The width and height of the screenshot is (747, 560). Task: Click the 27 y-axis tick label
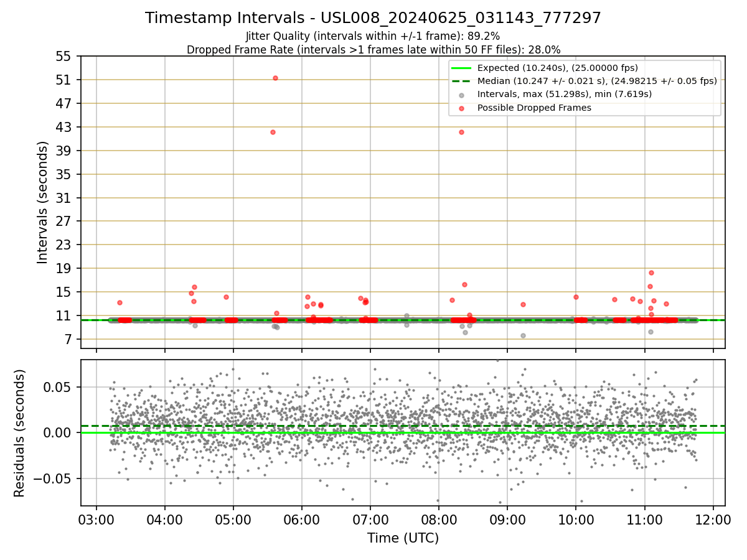(64, 221)
